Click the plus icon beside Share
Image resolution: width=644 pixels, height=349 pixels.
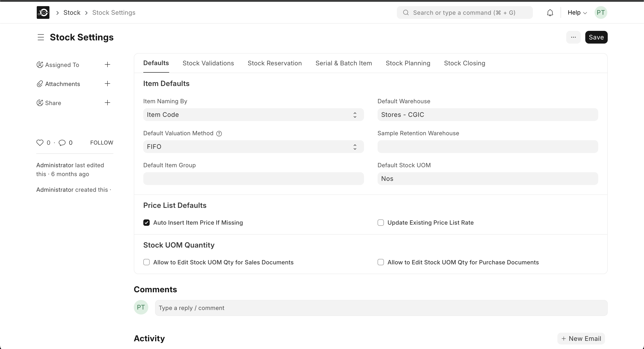(x=107, y=103)
